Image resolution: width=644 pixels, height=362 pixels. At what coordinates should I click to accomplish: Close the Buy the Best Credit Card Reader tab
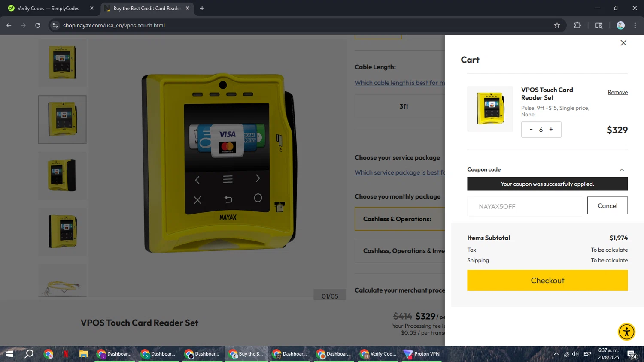pos(188,8)
